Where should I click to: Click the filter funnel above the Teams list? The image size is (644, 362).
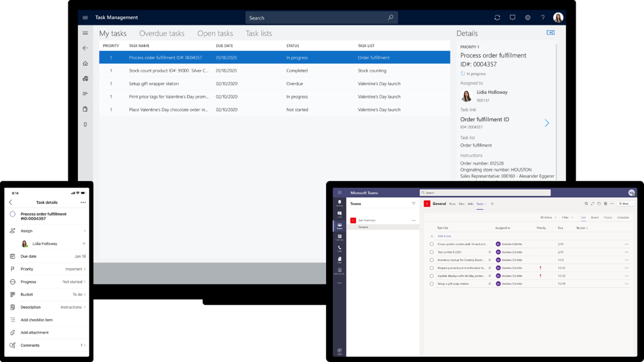point(413,204)
